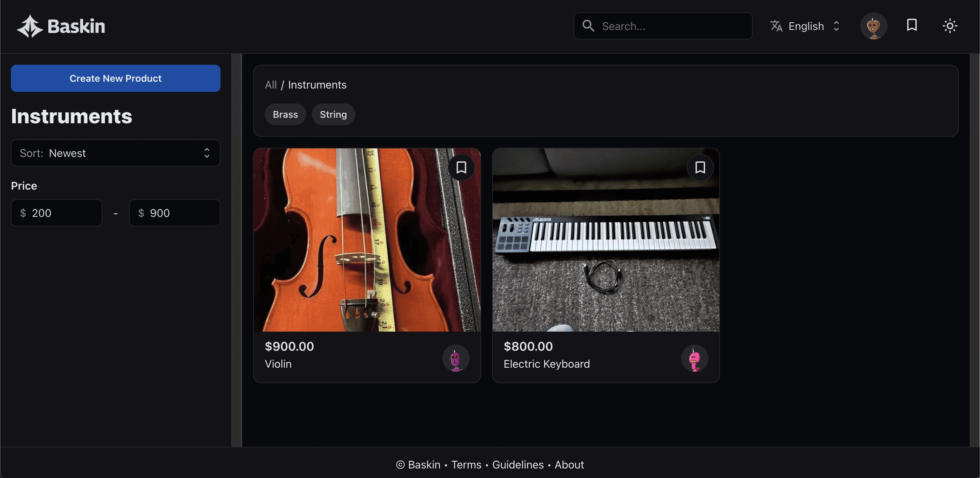Click the search magnifier icon
The width and height of the screenshot is (980, 478).
[588, 26]
